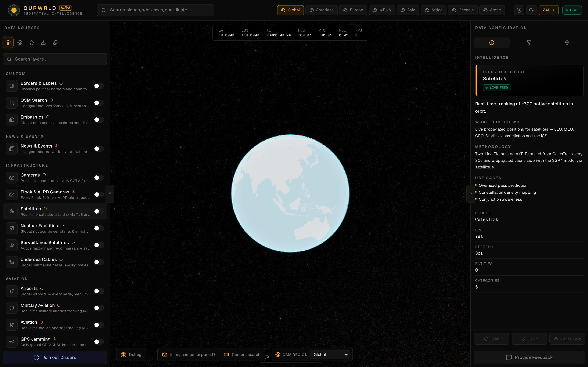Enable the Satellites layer toggle
The width and height of the screenshot is (588, 367).
[99, 211]
